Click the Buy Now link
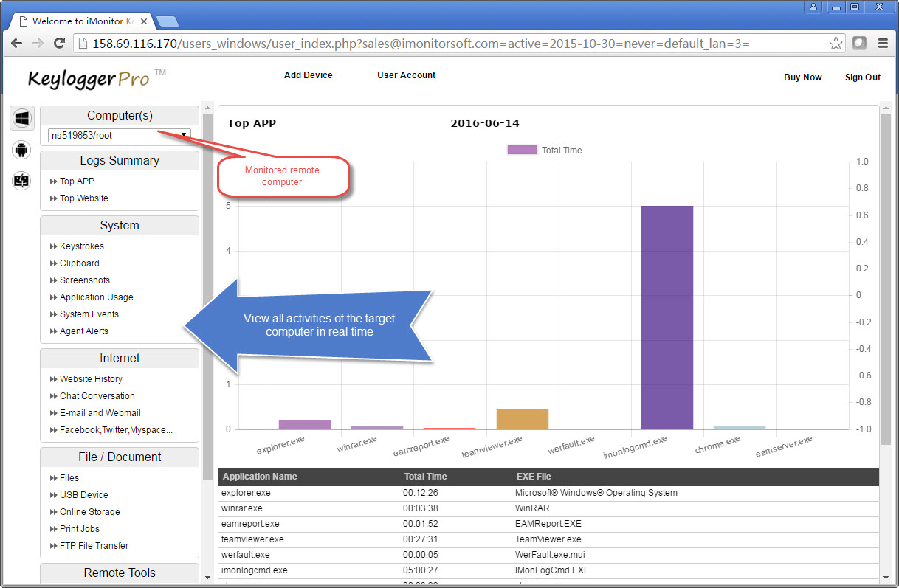Screen dimensions: 899x588 pos(802,77)
